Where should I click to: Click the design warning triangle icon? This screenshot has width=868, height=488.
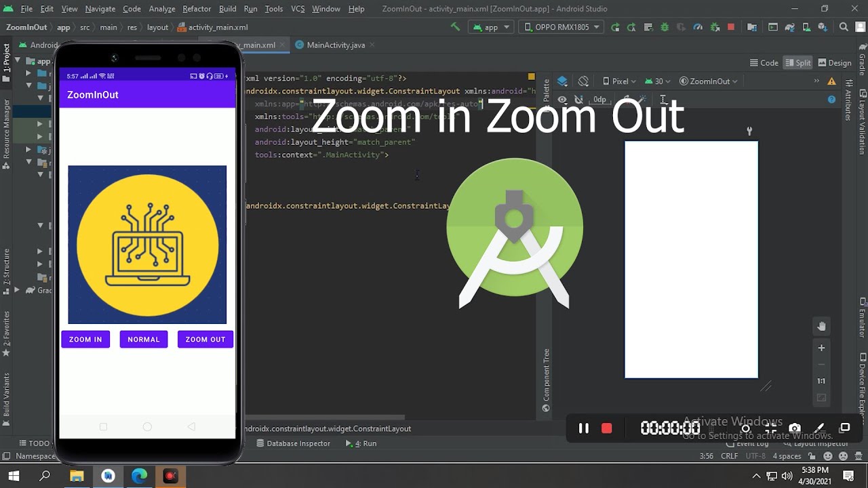point(832,81)
